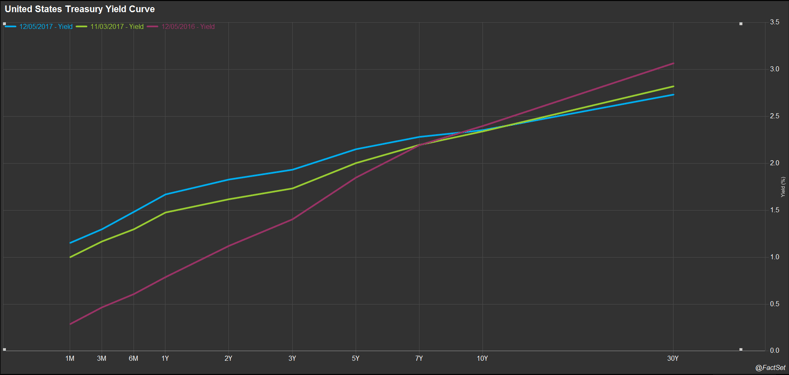Viewport: 789px width, 375px height.
Task: Click the green curve's point at 3Y
Action: click(x=292, y=188)
